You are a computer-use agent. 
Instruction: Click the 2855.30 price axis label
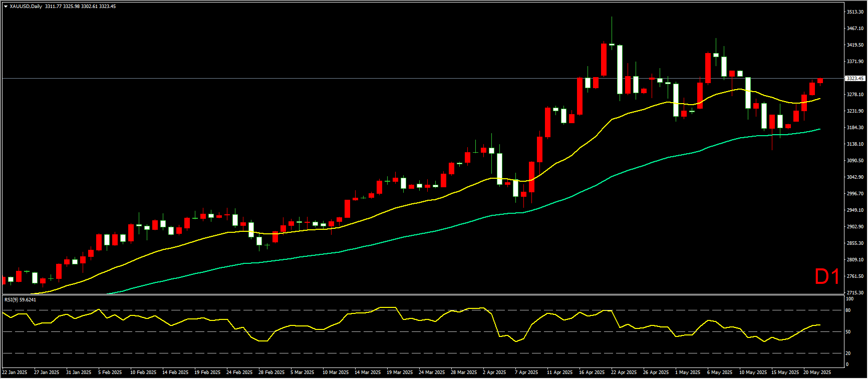[855, 243]
